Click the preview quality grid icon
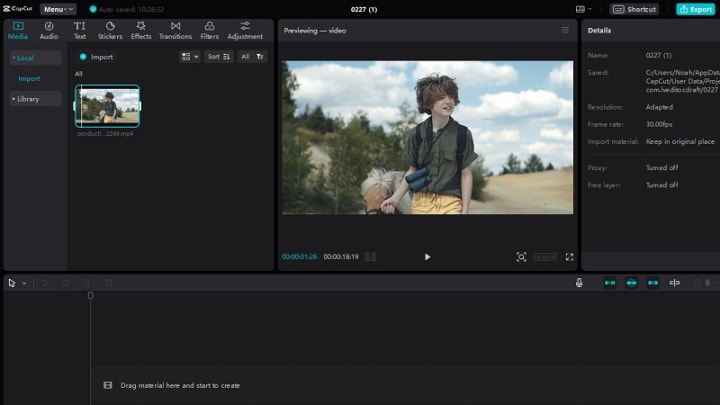This screenshot has width=720, height=405. [x=370, y=257]
